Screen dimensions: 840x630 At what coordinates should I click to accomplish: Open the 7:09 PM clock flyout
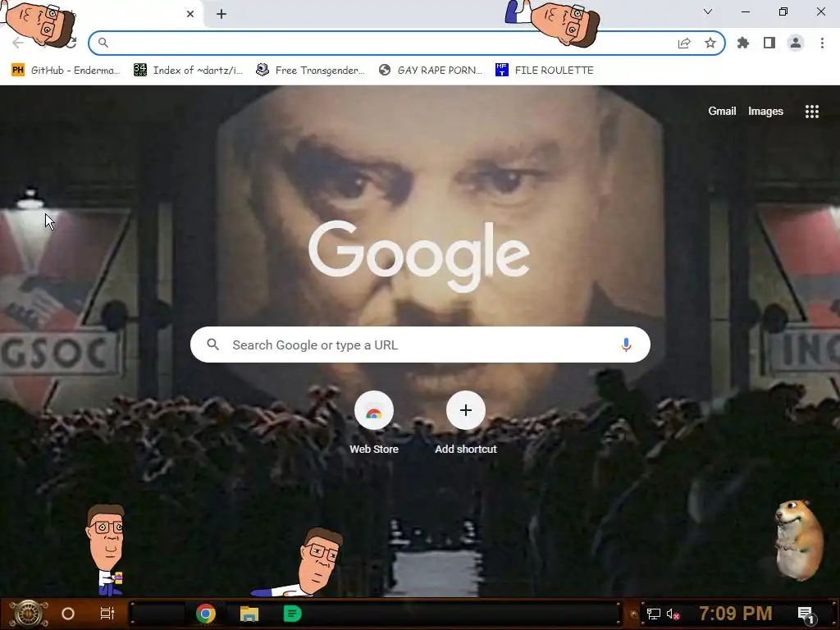[736, 613]
